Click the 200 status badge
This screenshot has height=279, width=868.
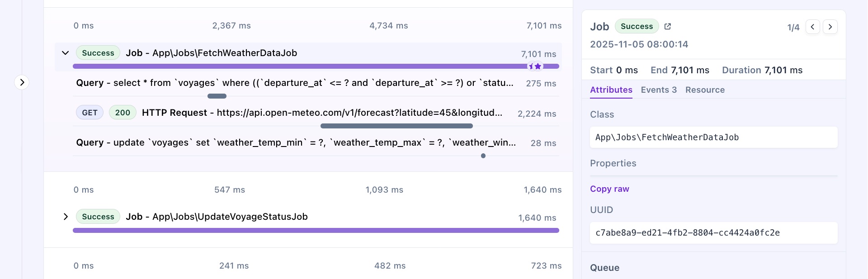123,112
